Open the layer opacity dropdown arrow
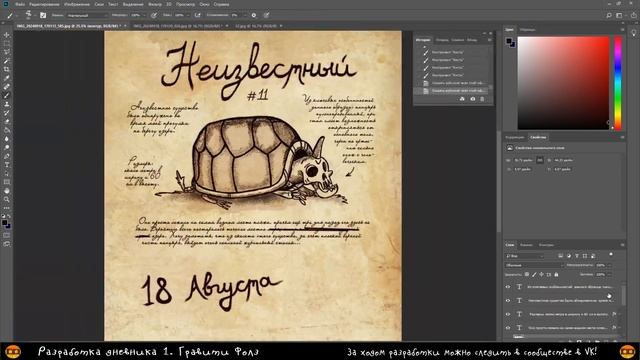 (609, 265)
